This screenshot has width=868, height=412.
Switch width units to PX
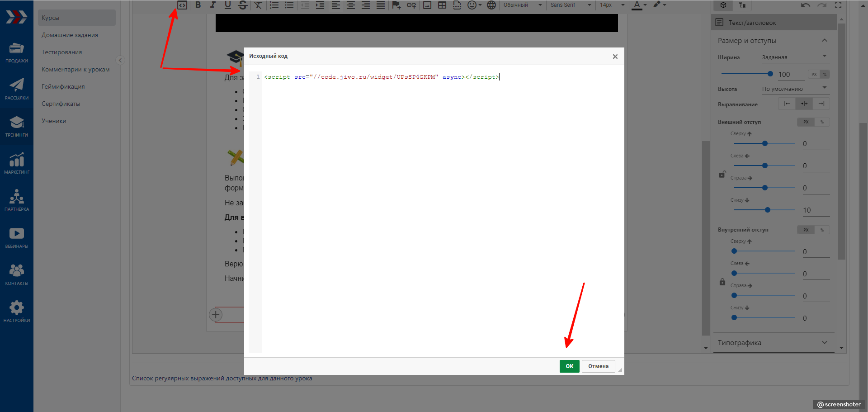[814, 74]
